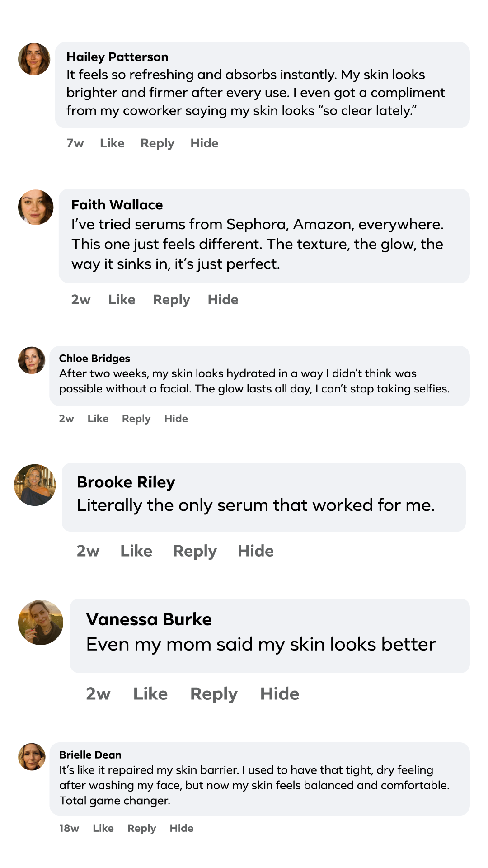Screen dimensions: 488x868
Task: Reply to Hailey Patterson's comment
Action: (157, 143)
